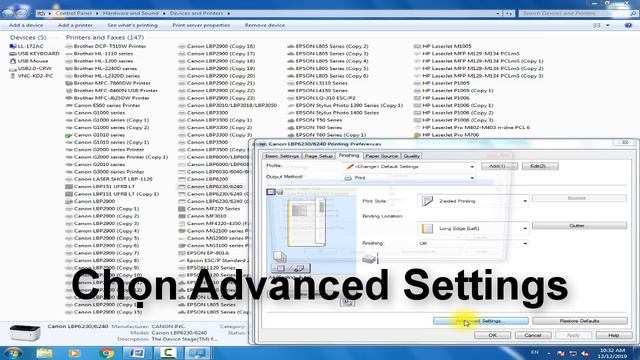
Task: Select Canon LBP2900 (Copy 16) printer
Action: point(217,46)
